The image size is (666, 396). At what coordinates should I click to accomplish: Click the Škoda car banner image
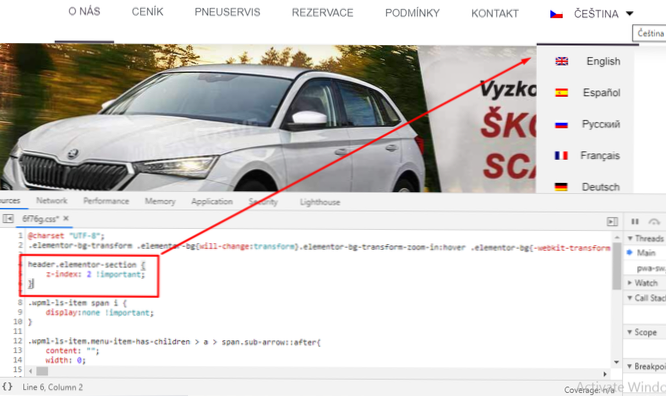tap(268, 118)
